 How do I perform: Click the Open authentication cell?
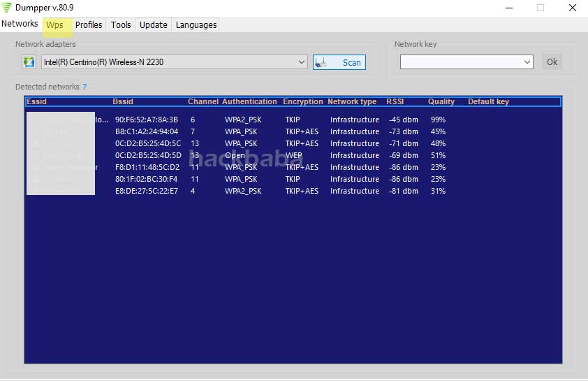[x=235, y=155]
